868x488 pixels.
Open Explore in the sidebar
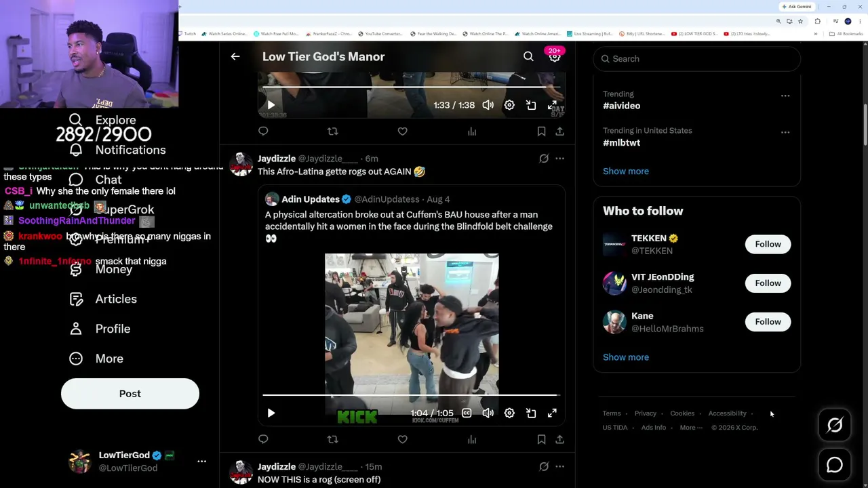point(102,120)
